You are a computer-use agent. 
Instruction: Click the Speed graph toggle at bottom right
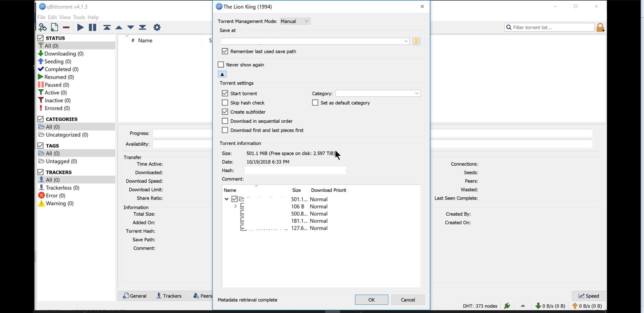pos(588,295)
